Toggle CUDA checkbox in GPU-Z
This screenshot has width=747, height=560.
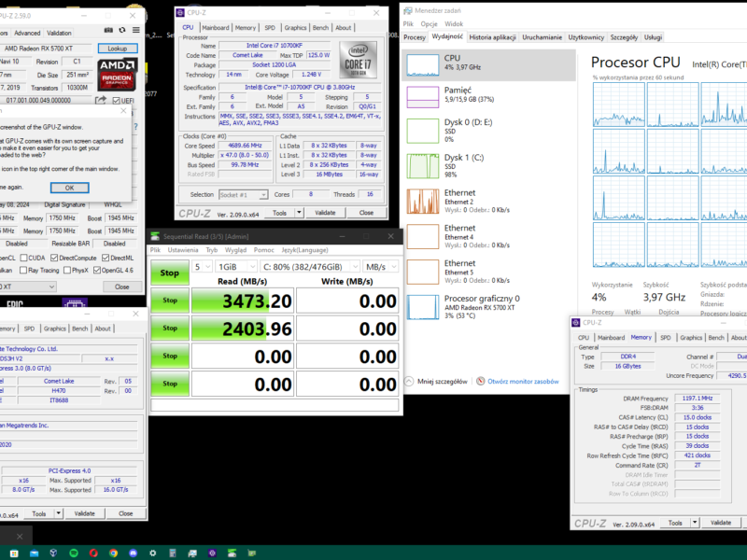(x=22, y=258)
